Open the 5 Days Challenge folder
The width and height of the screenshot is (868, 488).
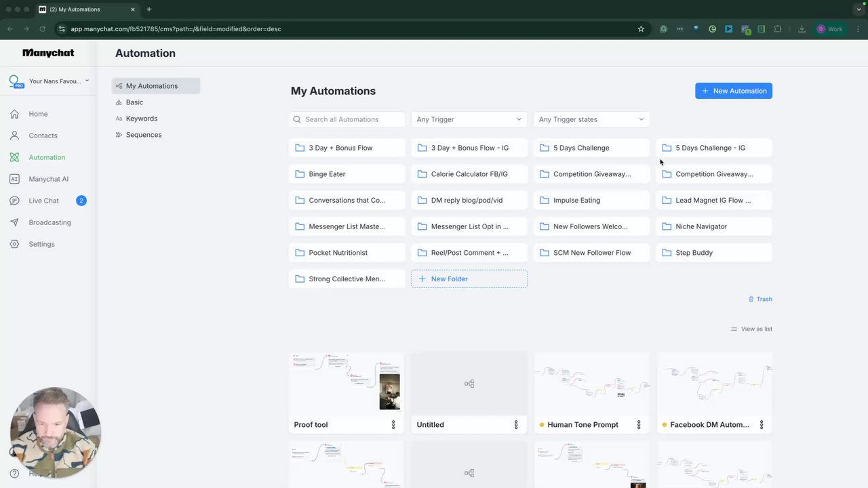591,148
